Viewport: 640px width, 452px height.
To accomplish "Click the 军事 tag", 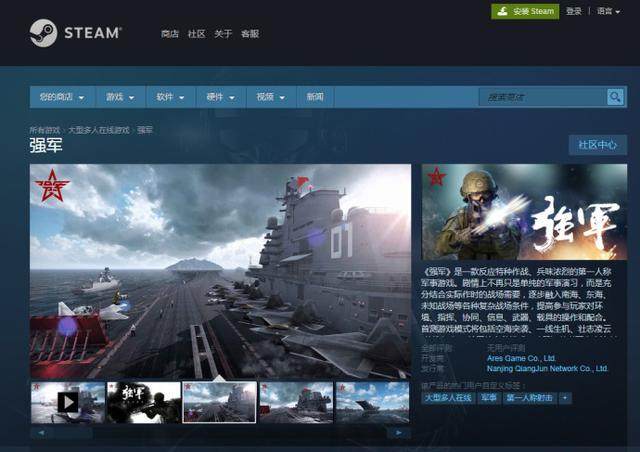I will point(489,398).
